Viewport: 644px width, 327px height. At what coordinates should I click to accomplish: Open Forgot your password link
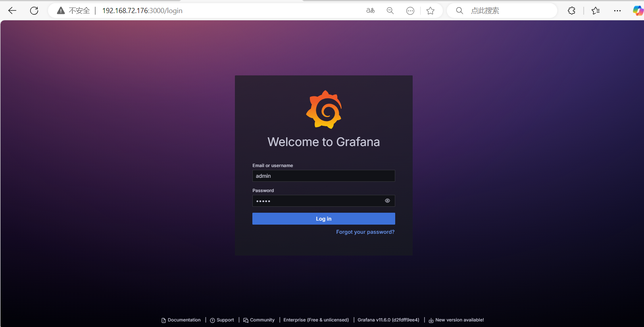[x=365, y=232]
